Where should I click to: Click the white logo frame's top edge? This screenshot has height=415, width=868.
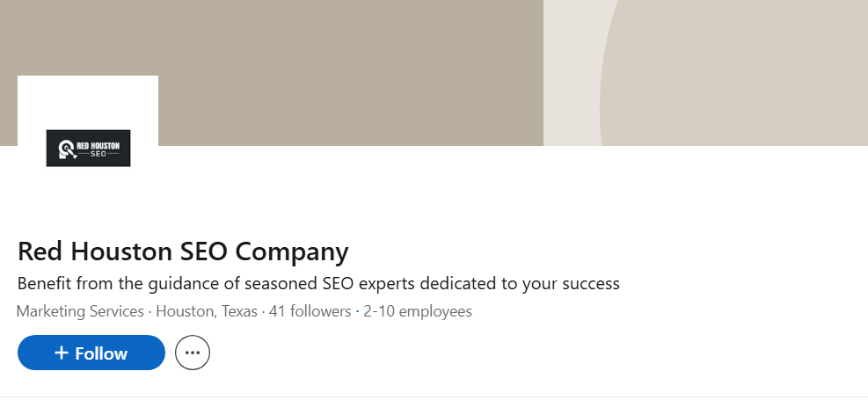[x=88, y=77]
